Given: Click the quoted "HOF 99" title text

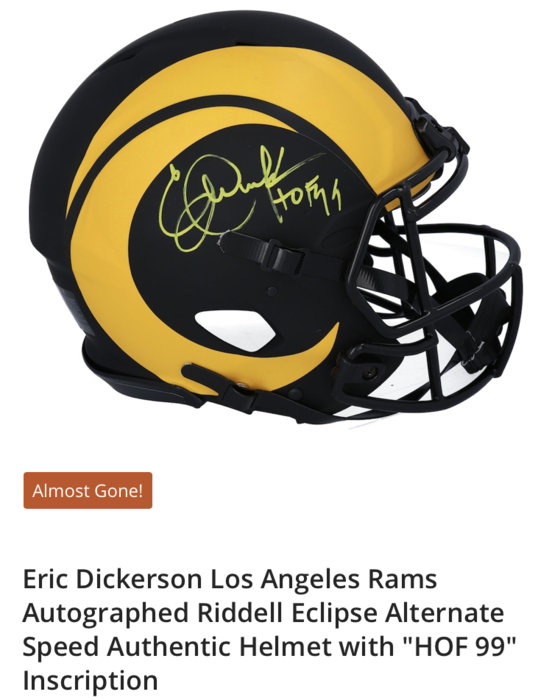Looking at the screenshot, I should point(460,646).
